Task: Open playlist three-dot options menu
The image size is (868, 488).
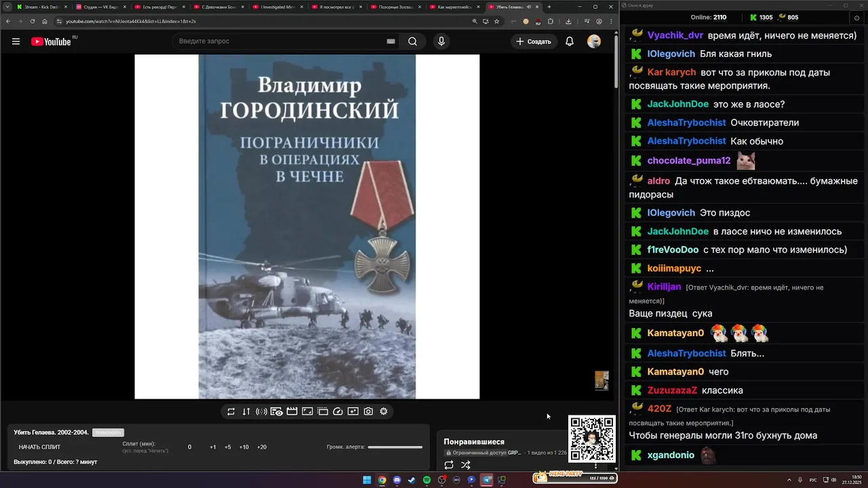Action: pos(596,466)
